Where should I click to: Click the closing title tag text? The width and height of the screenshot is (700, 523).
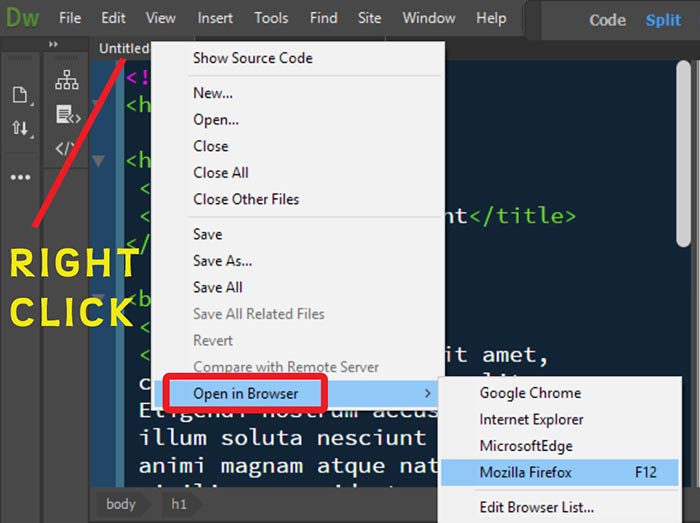(x=522, y=216)
